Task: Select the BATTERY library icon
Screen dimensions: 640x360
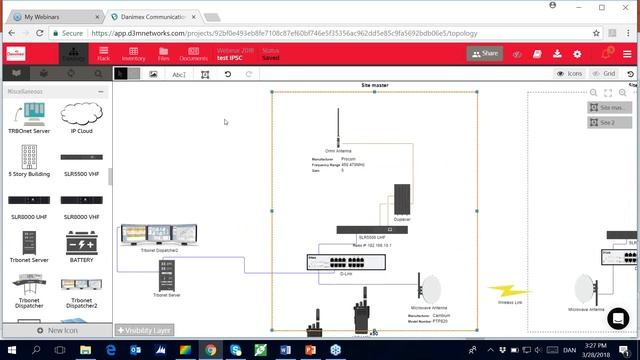Action: [82, 247]
